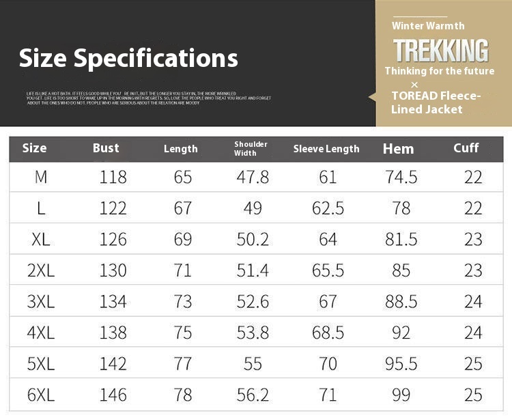Click the Size column header

(34, 148)
